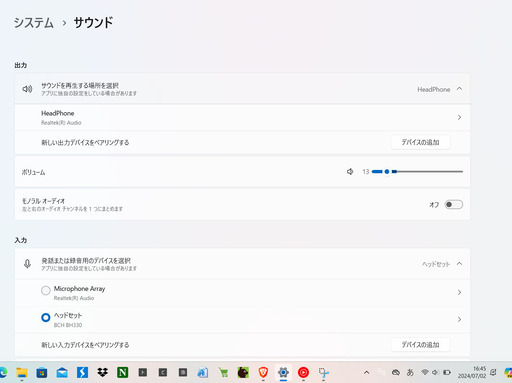Click the 新しい入力デバイスをペアリングする text
This screenshot has width=512, height=383.
coord(85,345)
